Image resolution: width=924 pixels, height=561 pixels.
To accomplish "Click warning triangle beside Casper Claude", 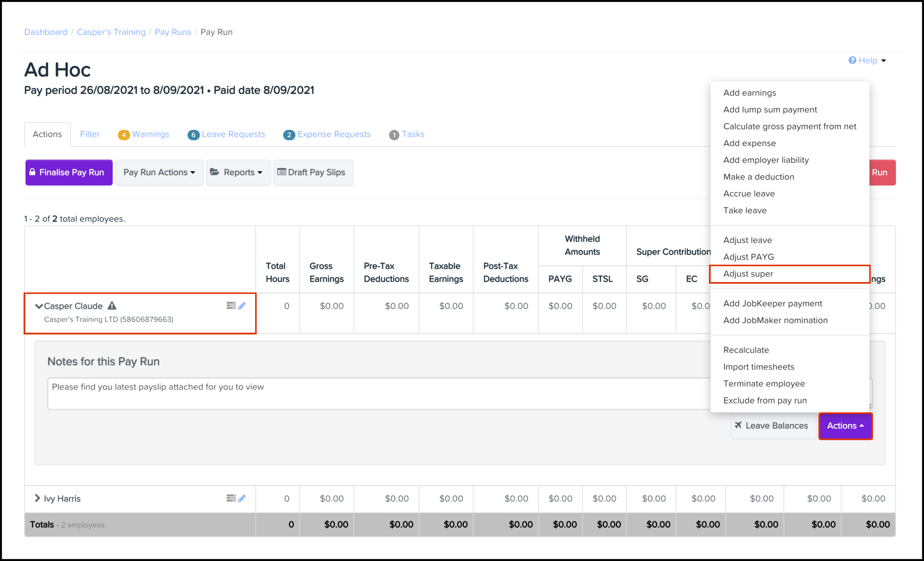I will (112, 306).
